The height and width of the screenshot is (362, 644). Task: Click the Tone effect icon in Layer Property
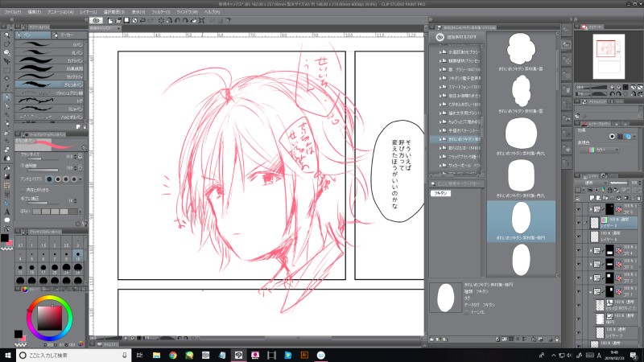pyautogui.click(x=620, y=136)
